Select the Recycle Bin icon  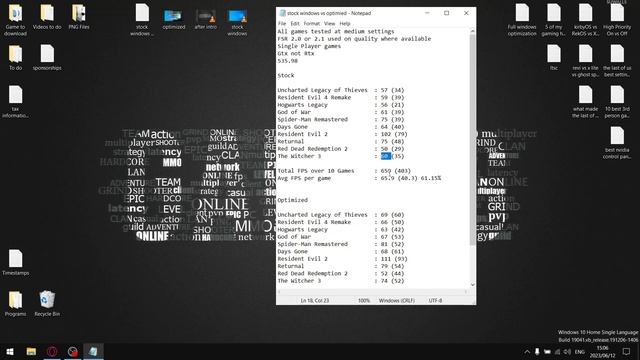47,303
